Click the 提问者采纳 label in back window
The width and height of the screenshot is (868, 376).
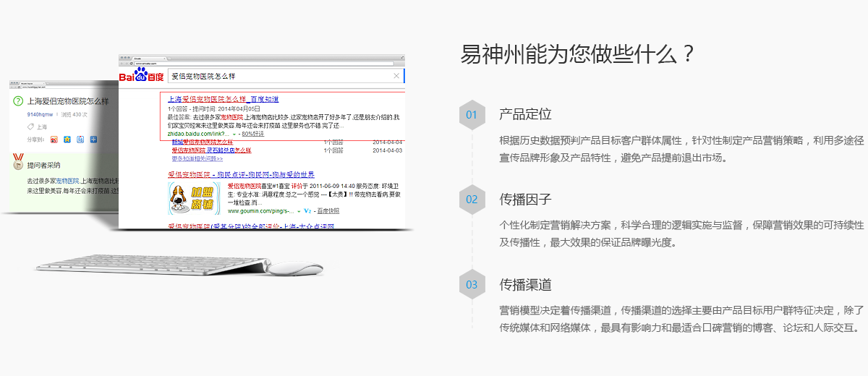43,165
